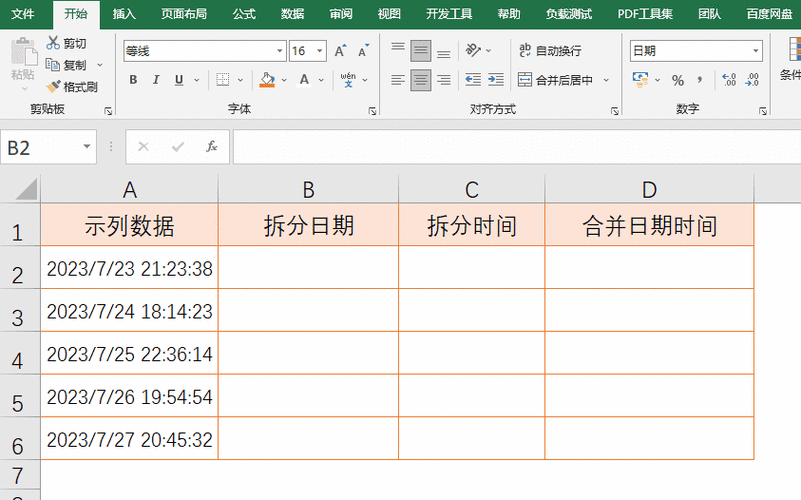This screenshot has height=500, width=801.
Task: Expand the fill color dropdown arrow
Action: click(x=284, y=80)
